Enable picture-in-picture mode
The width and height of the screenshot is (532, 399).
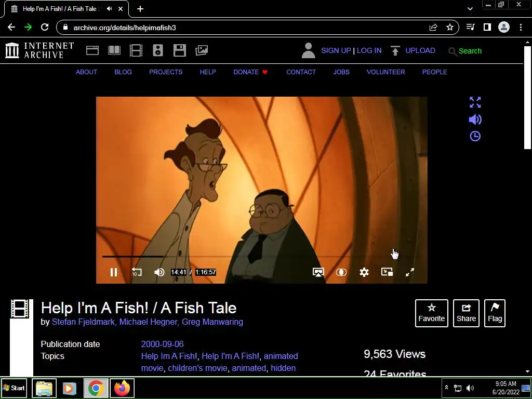pyautogui.click(x=387, y=272)
